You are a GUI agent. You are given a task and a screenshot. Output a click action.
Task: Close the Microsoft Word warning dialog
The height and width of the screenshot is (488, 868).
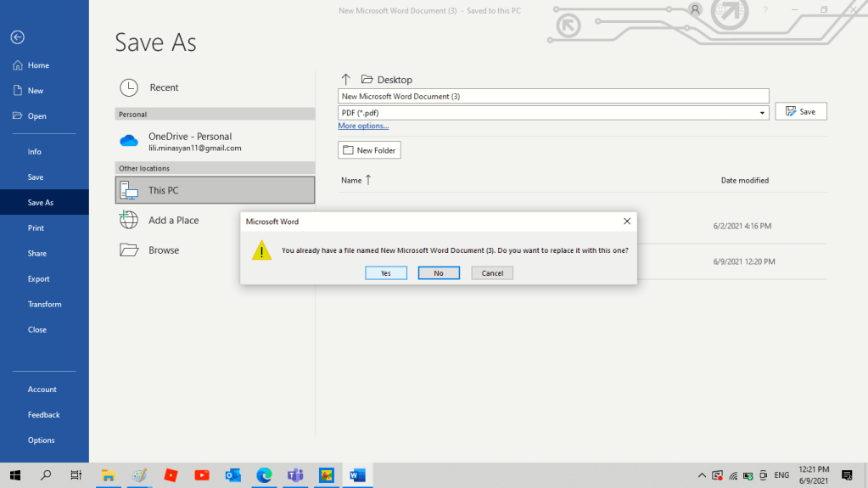627,222
